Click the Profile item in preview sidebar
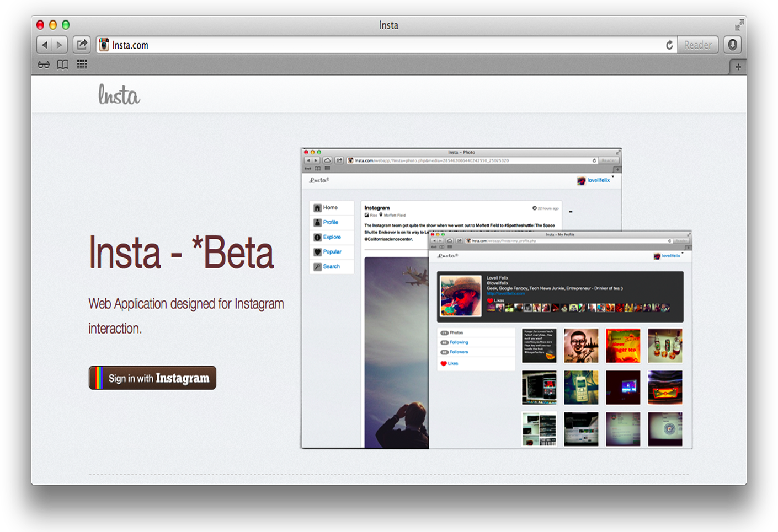 click(x=331, y=222)
